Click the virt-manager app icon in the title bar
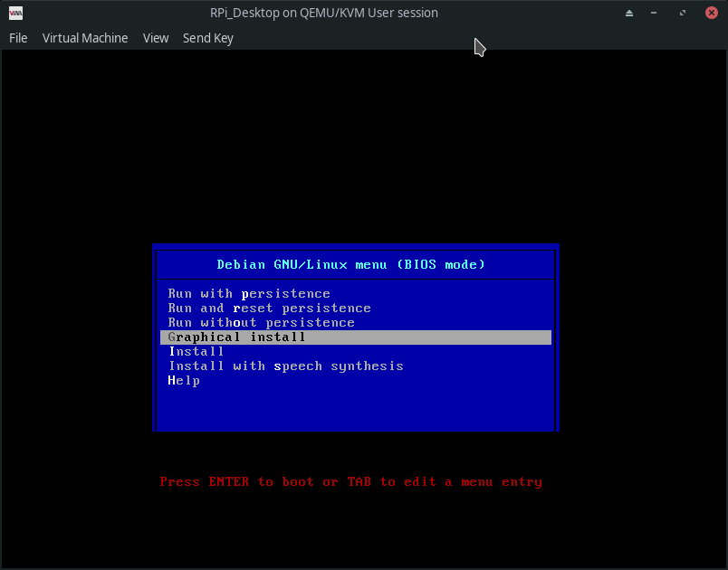Image resolution: width=728 pixels, height=570 pixels. (x=15, y=13)
